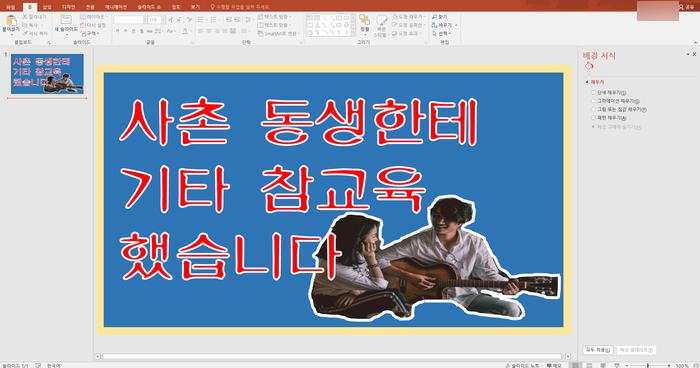700x368 pixels.
Task: Click the Share (공유) icon at top right
Action: [x=681, y=7]
